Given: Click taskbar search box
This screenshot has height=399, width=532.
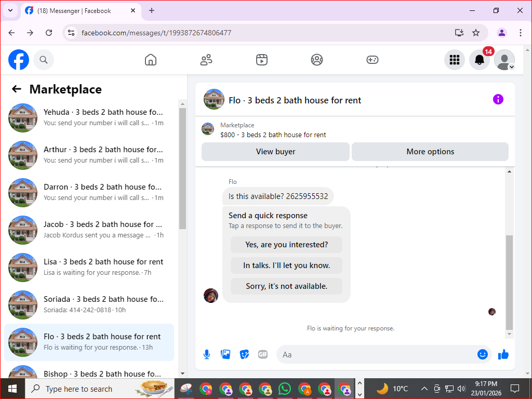Looking at the screenshot, I should coord(99,389).
